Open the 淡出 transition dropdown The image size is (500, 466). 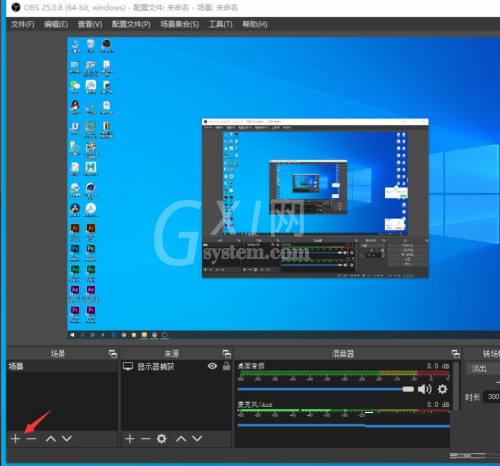pyautogui.click(x=483, y=368)
